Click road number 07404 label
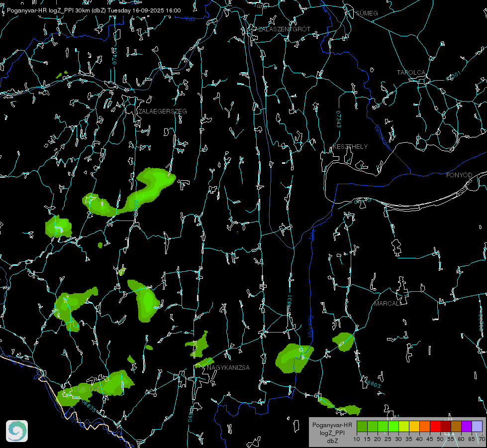The width and height of the screenshot is (487, 448). [114, 56]
